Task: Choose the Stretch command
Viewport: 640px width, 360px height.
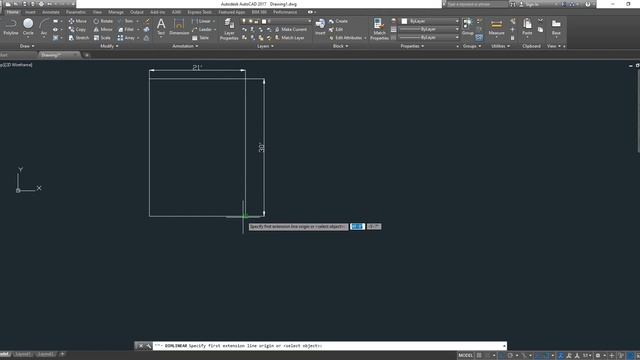Action: tap(79, 38)
